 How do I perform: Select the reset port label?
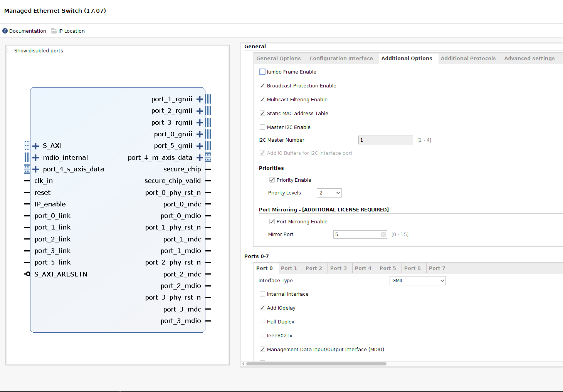42,193
